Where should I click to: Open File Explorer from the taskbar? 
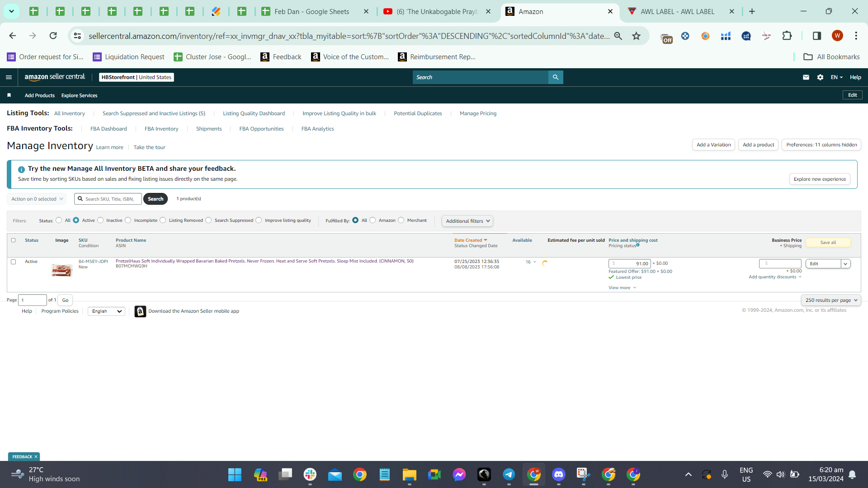click(x=410, y=474)
